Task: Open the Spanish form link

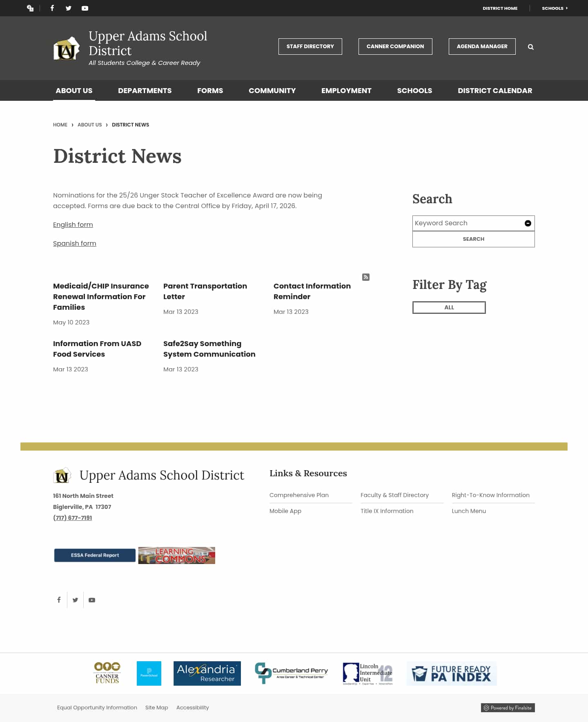Action: tap(75, 244)
